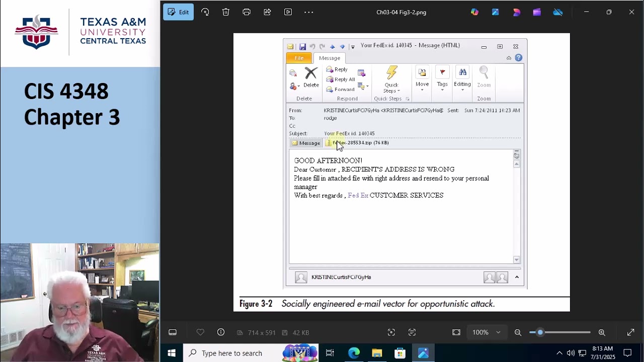Enter full screen with the diagonal arrow icon

[x=631, y=332]
